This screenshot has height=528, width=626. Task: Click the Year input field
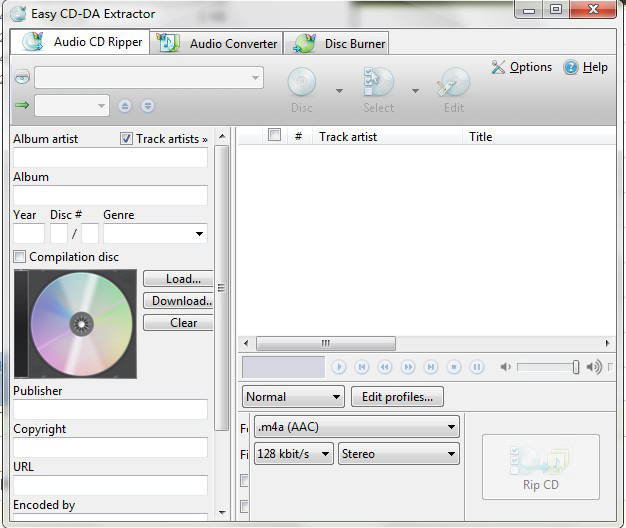tap(29, 233)
